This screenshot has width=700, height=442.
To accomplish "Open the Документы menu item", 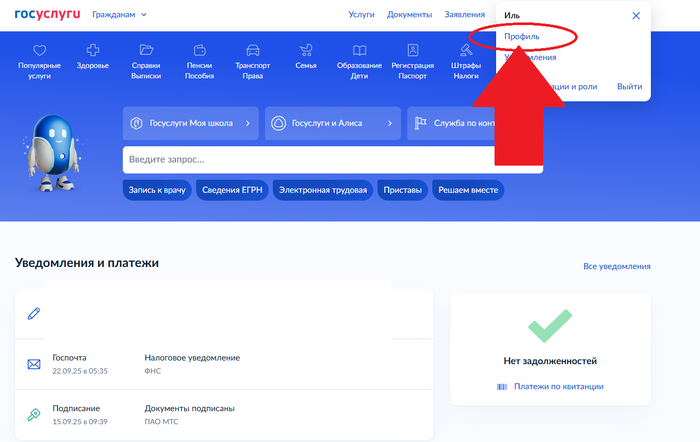I will [409, 15].
